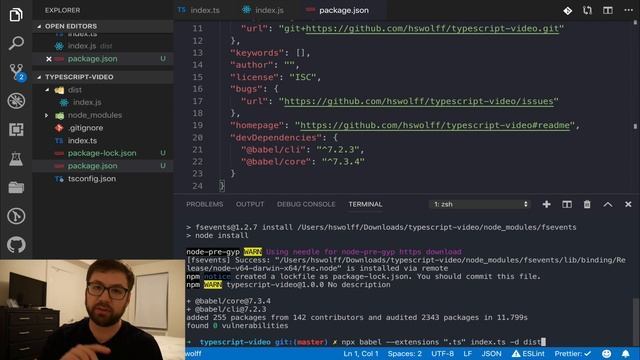The height and width of the screenshot is (360, 640).
Task: Click the editor vertical scrollbar
Action: pyautogui.click(x=636, y=106)
